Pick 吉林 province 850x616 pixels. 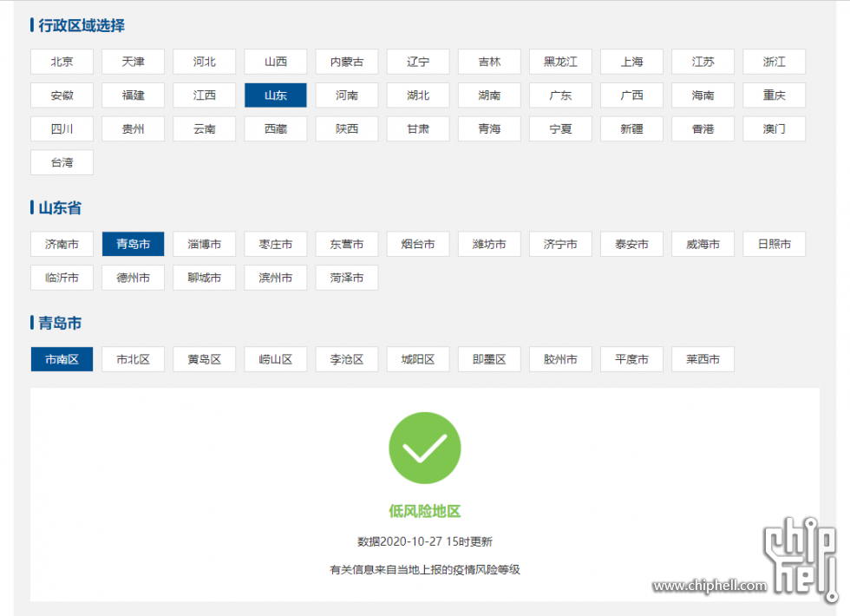point(489,62)
